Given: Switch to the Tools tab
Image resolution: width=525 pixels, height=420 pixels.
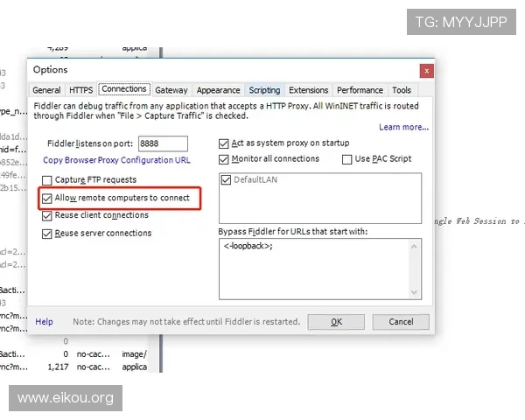Looking at the screenshot, I should (x=402, y=90).
